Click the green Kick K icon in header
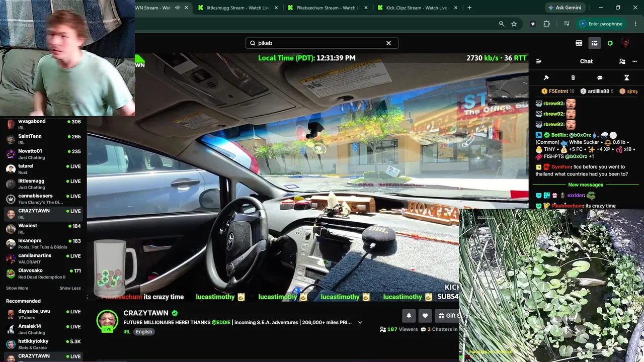Image resolution: width=644 pixels, height=362 pixels. (610, 43)
